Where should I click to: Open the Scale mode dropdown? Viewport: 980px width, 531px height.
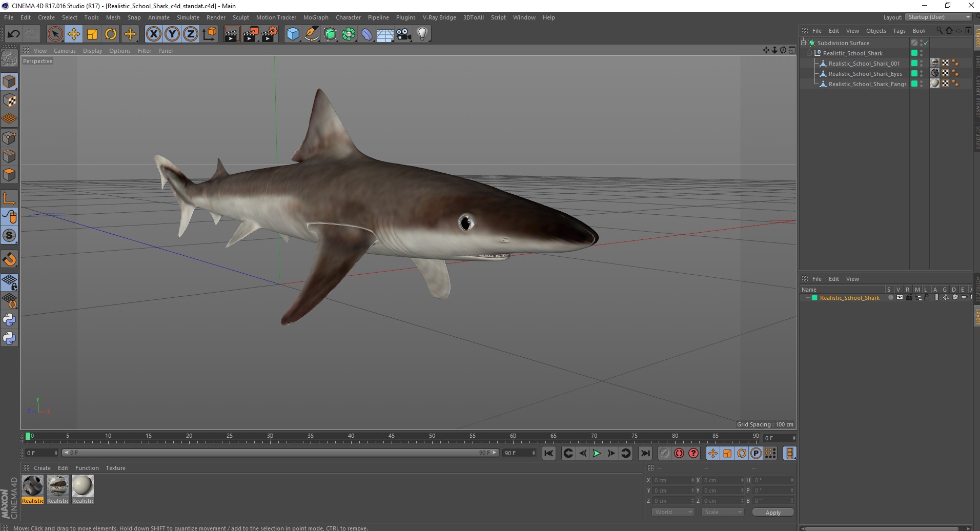click(x=722, y=512)
